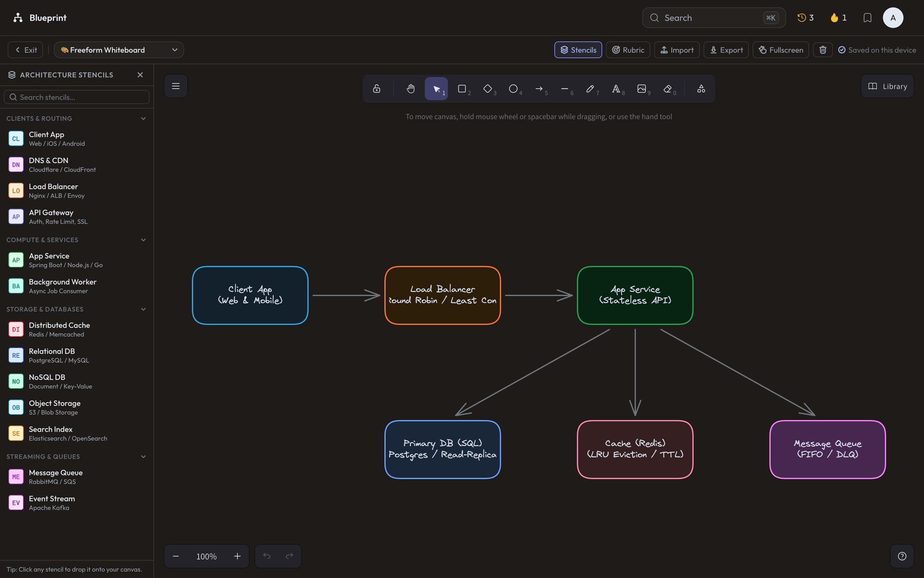
Task: Reset zoom via the 100% label
Action: pos(206,556)
